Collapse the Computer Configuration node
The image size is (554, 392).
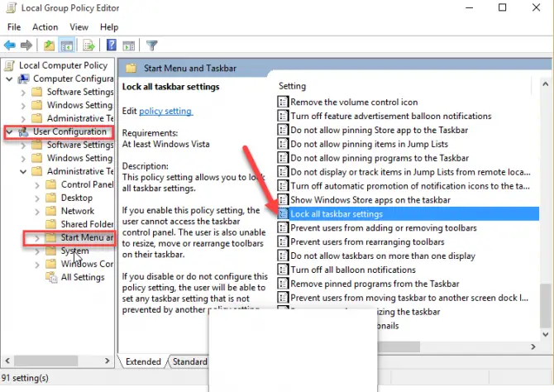pyautogui.click(x=10, y=79)
